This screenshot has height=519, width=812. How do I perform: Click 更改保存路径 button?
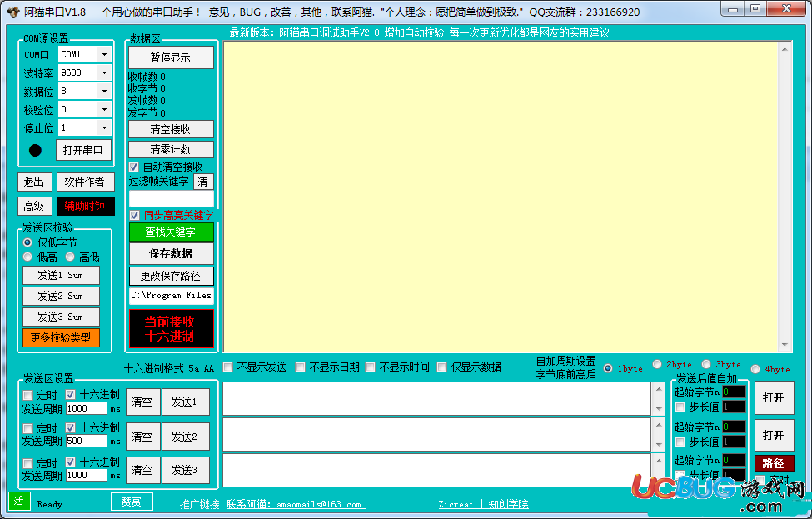tap(171, 276)
